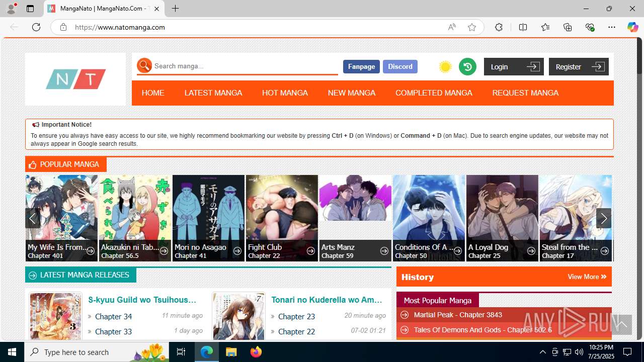View site information lock icon

[x=63, y=27]
